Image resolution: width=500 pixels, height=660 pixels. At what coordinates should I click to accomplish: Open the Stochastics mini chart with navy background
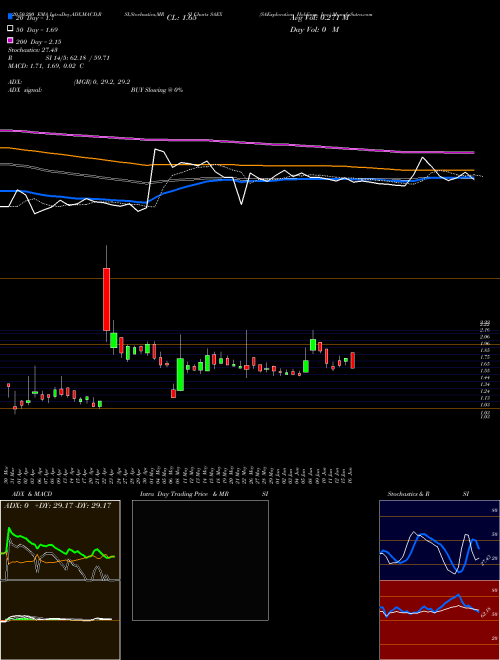(439, 540)
